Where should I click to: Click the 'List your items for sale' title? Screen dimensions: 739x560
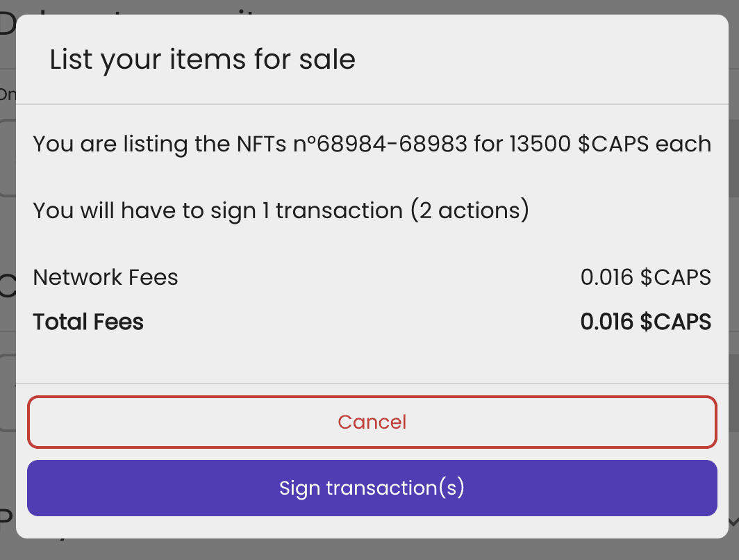(x=202, y=60)
